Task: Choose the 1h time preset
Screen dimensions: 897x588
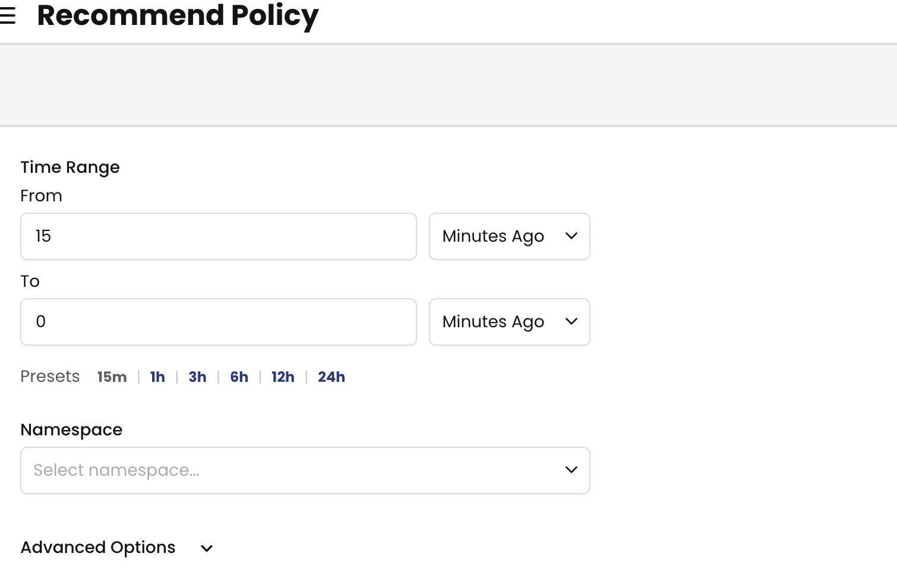Action: coord(157,377)
